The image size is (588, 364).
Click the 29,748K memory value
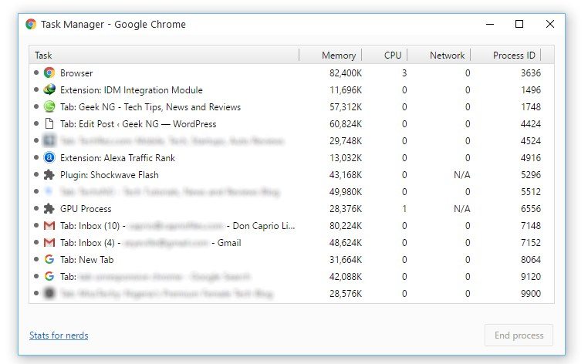pos(346,140)
